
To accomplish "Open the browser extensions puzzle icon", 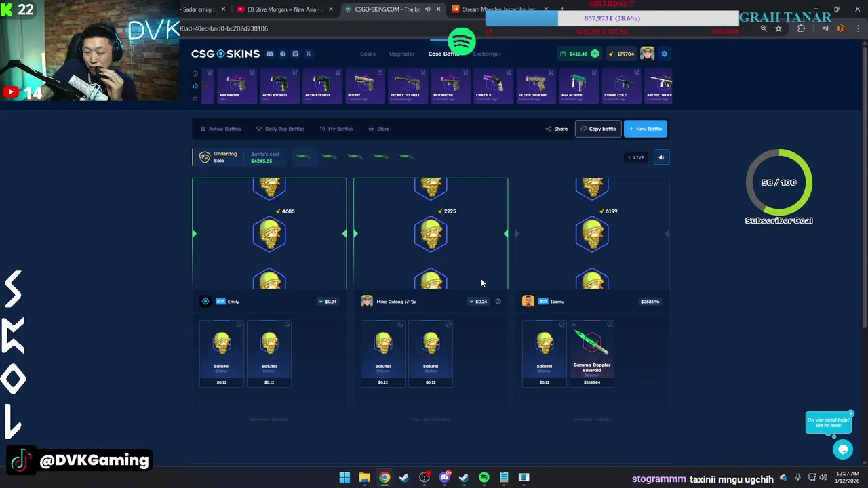I will pos(802,28).
